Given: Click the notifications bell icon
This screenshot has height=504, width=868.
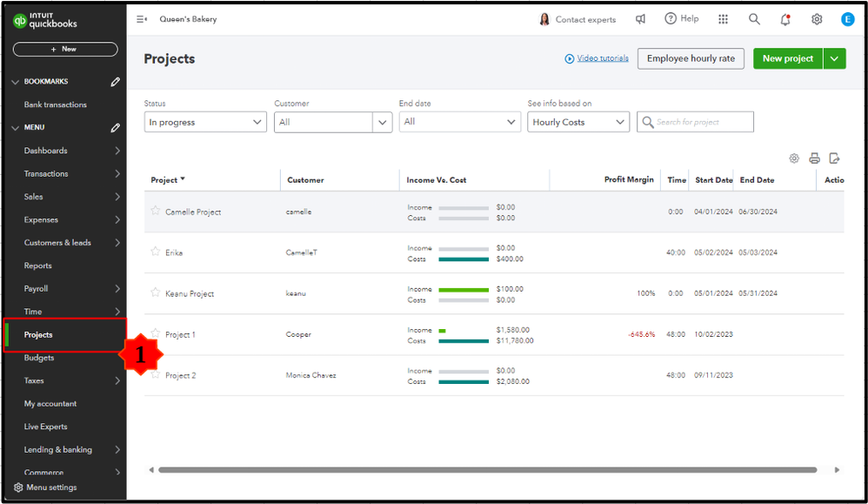Looking at the screenshot, I should click(x=785, y=19).
